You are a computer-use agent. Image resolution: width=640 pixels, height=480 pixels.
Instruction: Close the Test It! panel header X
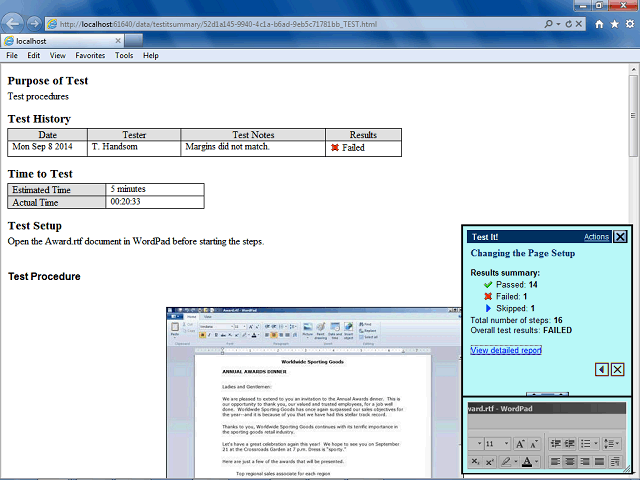[620, 237]
